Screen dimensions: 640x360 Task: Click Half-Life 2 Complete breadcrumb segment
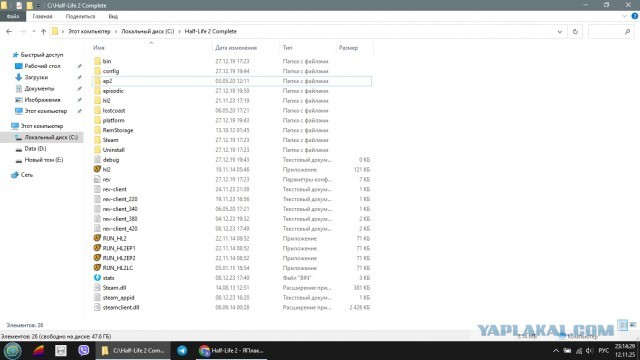click(x=210, y=31)
